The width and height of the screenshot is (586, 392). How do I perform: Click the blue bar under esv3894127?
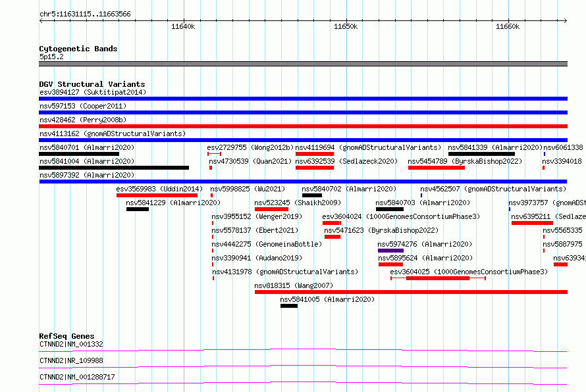(303, 99)
